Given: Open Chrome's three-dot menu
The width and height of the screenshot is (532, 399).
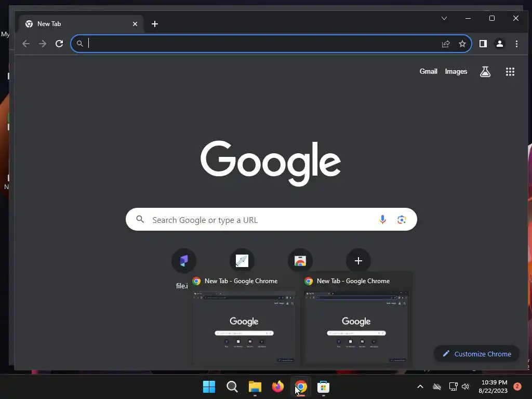Looking at the screenshot, I should tap(516, 44).
